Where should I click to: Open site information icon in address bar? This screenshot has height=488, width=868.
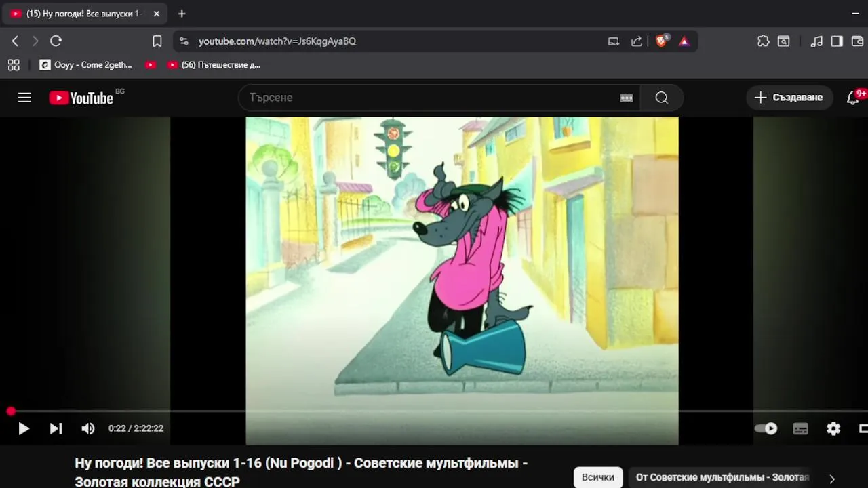[x=184, y=41]
